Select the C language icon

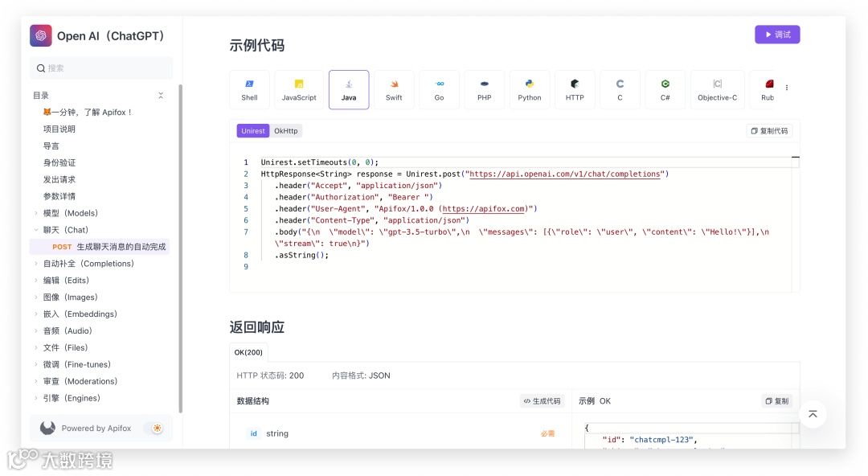click(x=620, y=84)
